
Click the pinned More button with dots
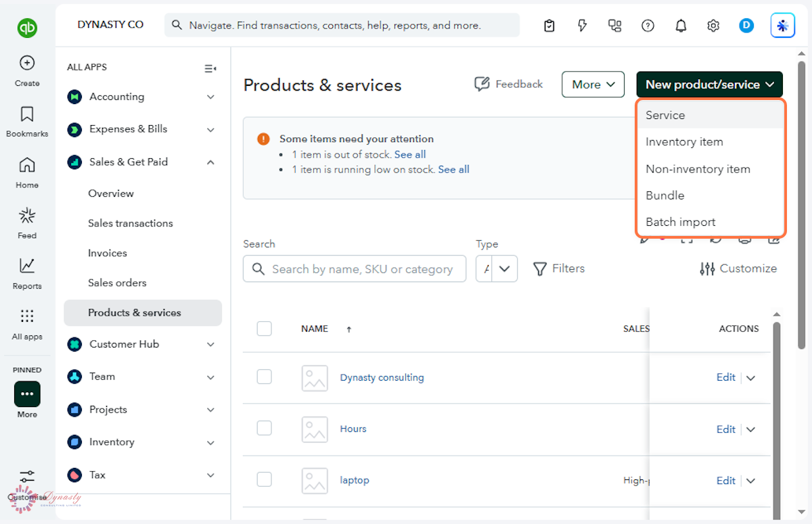[x=27, y=394]
